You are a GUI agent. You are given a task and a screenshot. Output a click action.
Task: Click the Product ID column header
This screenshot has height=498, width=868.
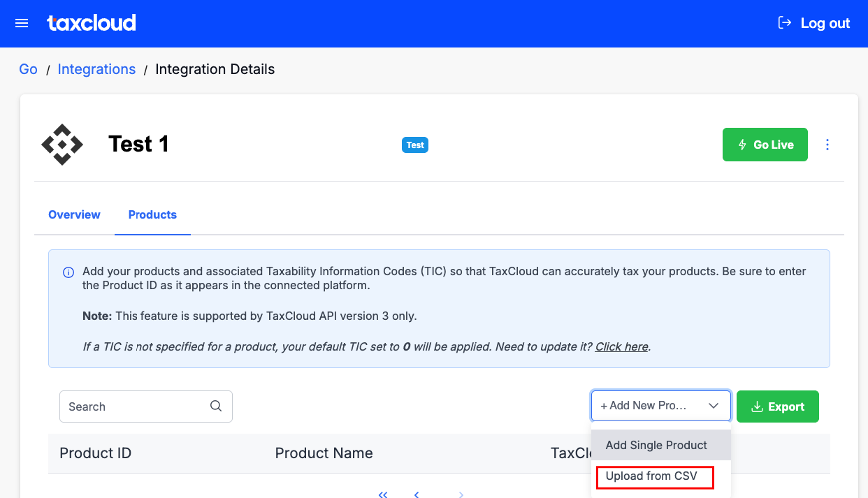(96, 453)
